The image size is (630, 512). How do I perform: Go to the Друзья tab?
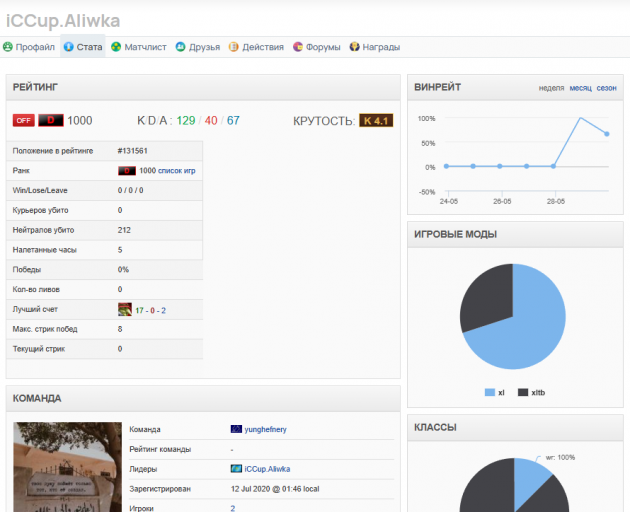(x=198, y=47)
